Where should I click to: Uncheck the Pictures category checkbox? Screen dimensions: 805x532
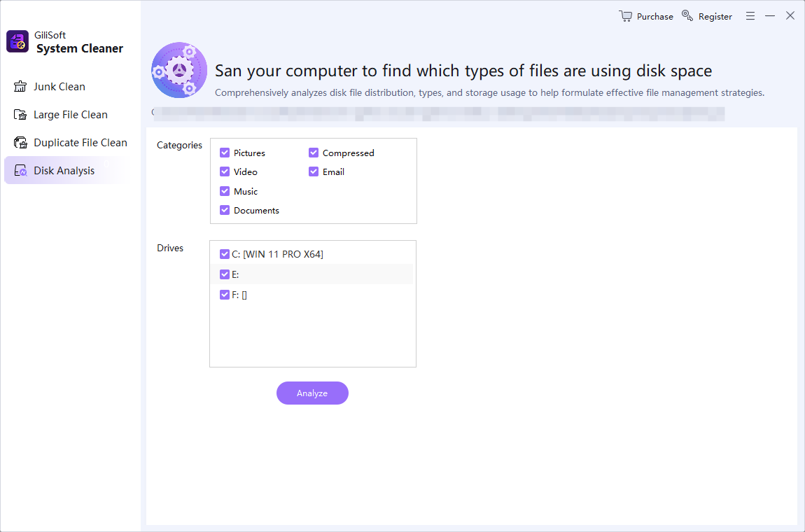pos(225,153)
